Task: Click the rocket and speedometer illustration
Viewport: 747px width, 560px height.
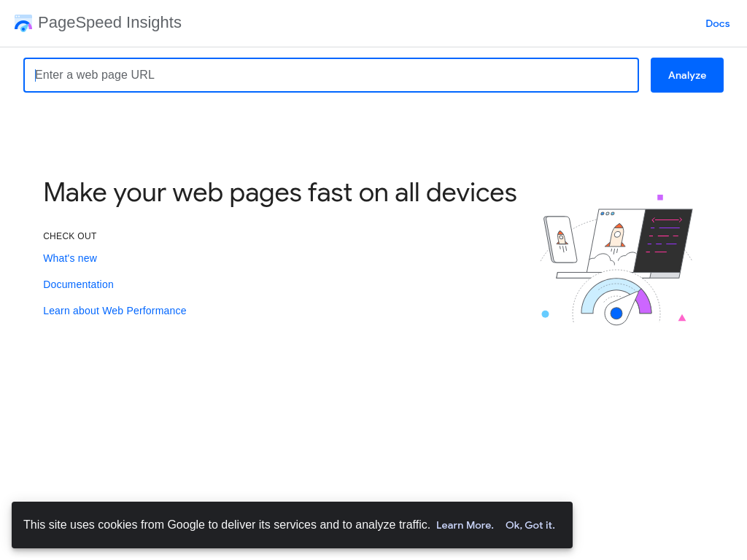Action: pyautogui.click(x=616, y=260)
